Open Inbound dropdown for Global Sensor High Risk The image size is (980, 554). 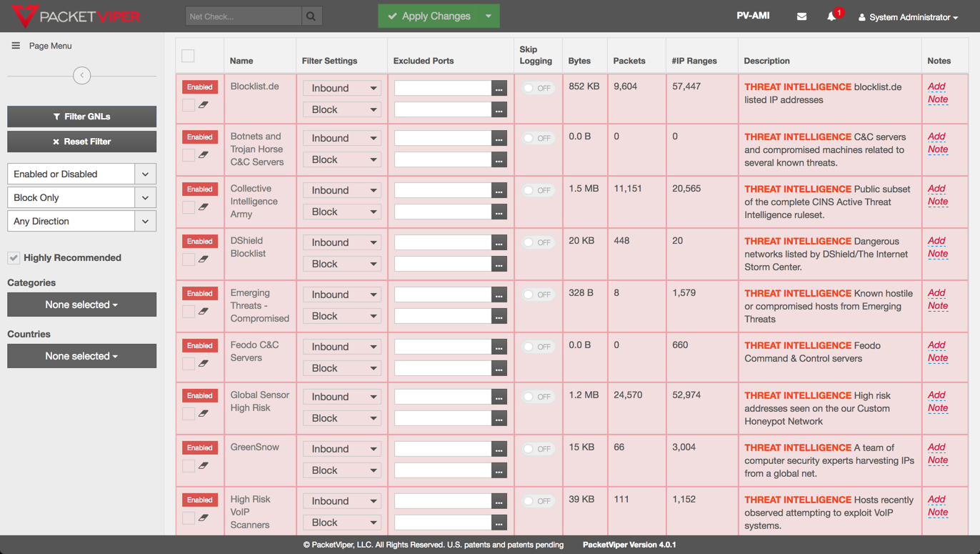point(342,397)
